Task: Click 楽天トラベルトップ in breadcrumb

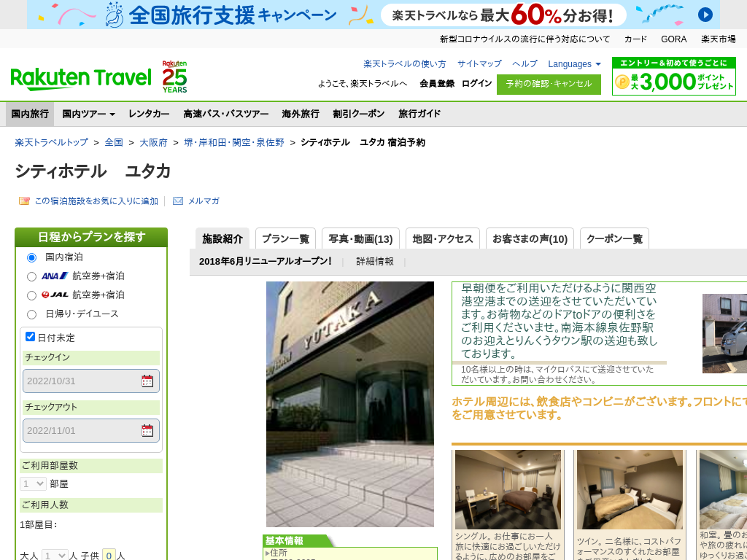Action: [x=52, y=142]
